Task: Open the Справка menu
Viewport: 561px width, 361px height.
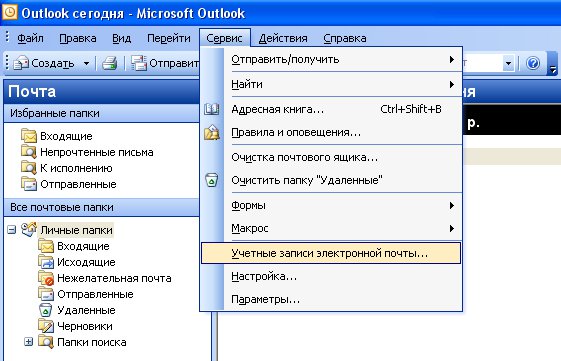Action: pyautogui.click(x=345, y=38)
